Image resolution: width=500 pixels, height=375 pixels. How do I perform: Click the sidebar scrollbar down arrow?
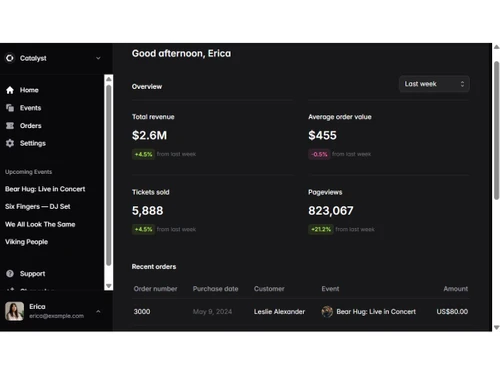(109, 286)
